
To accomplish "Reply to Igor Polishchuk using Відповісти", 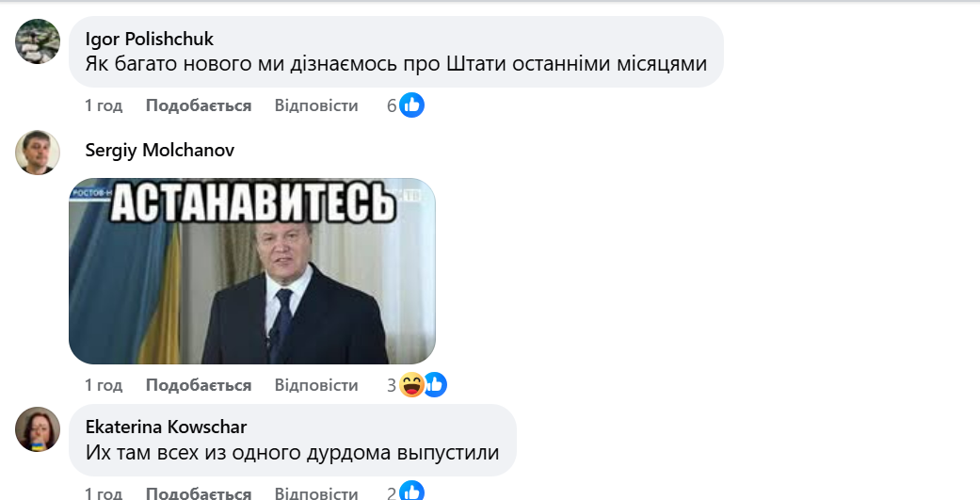I will (316, 105).
